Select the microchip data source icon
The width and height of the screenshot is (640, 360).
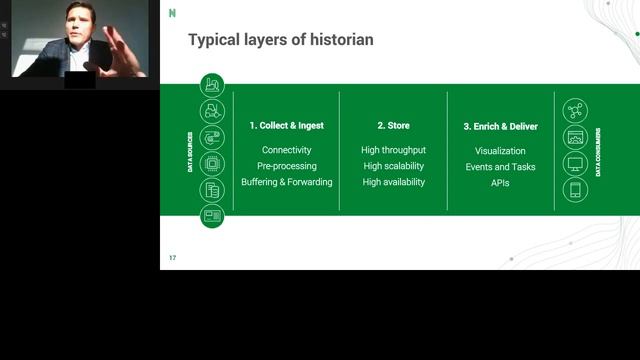[212, 164]
